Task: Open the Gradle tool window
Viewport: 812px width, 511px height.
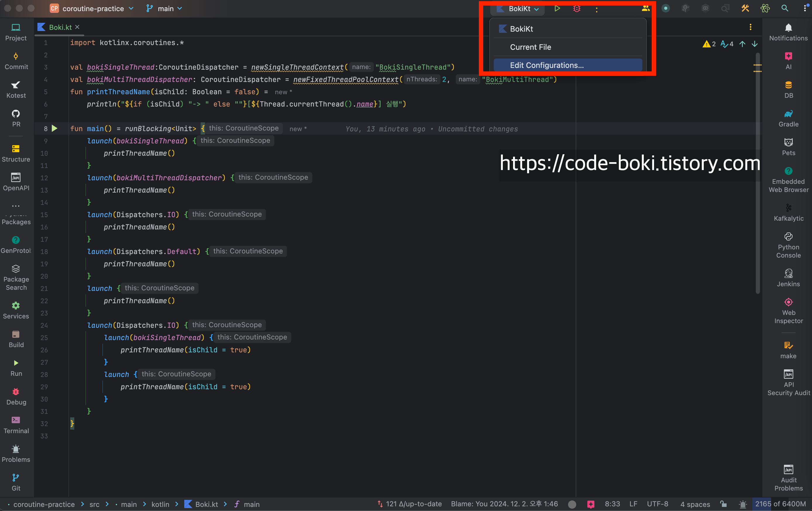Action: point(788,118)
